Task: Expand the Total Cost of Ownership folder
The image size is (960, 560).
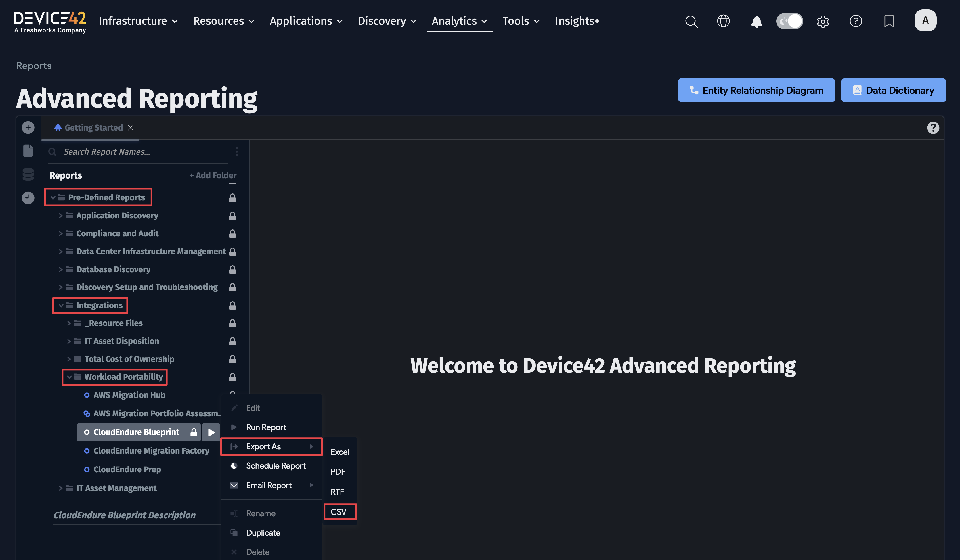Action: 69,359
